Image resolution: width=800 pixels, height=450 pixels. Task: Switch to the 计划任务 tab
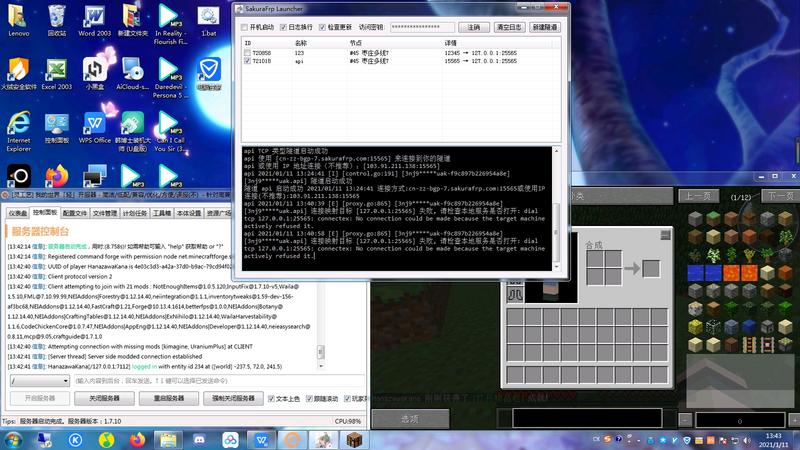[x=135, y=213]
